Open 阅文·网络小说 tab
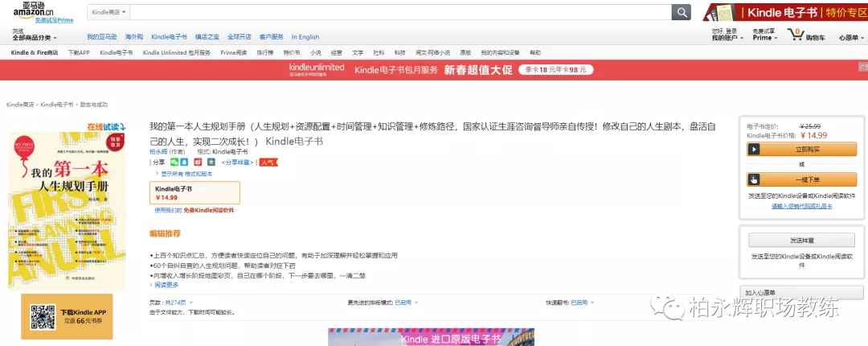This screenshot has height=346, width=868. (433, 52)
